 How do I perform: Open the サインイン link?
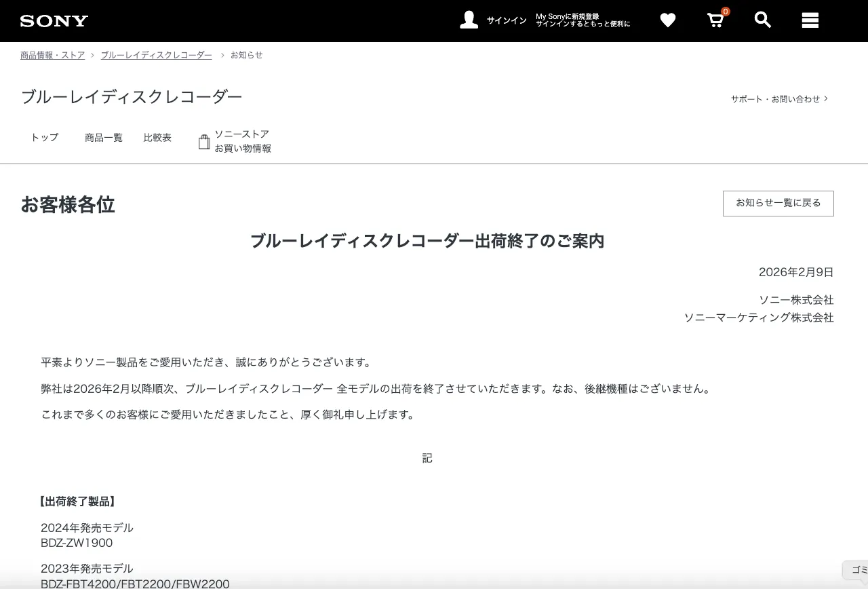tap(507, 20)
